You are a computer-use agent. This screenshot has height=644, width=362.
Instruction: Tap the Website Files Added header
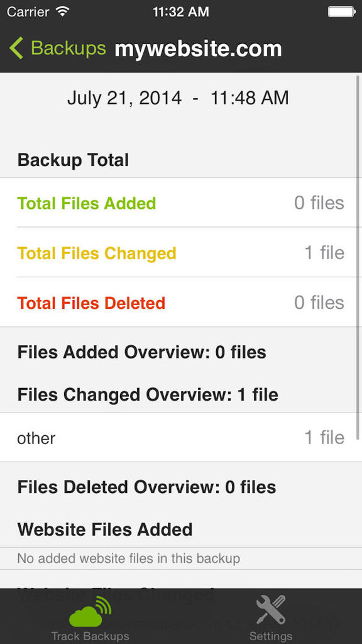(105, 530)
